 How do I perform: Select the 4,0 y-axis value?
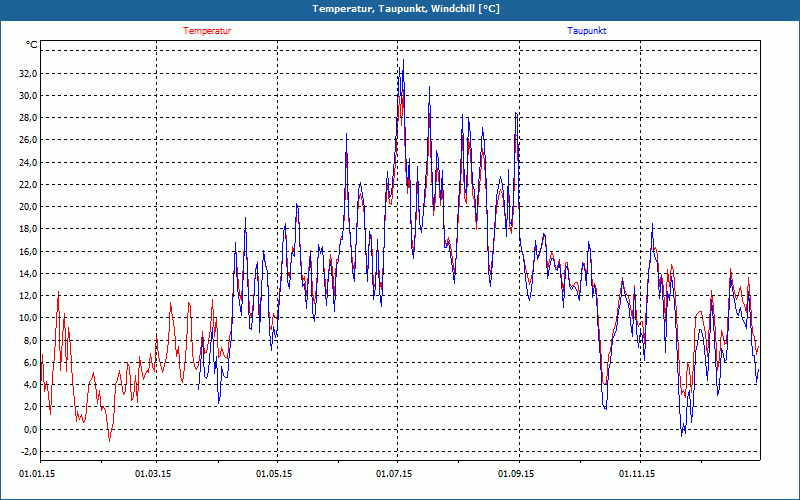tap(30, 385)
